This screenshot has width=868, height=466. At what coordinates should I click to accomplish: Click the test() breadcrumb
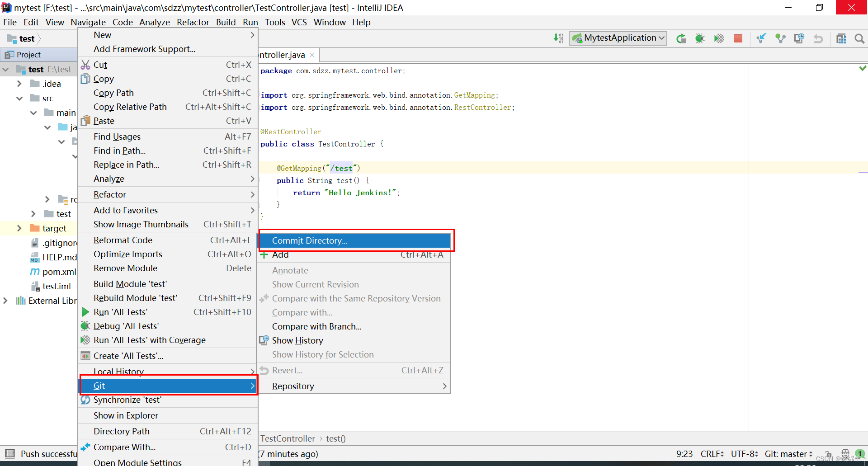(x=336, y=438)
